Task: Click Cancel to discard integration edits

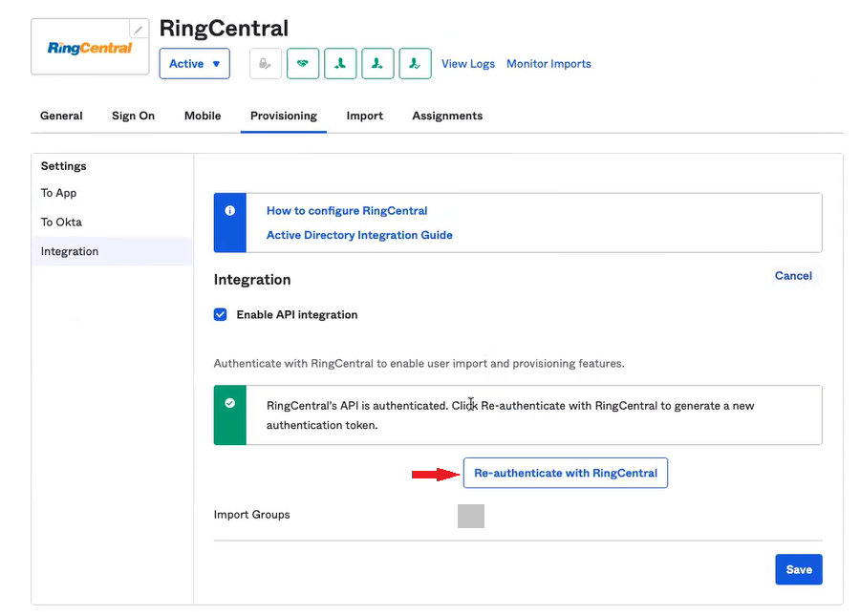Action: [793, 276]
